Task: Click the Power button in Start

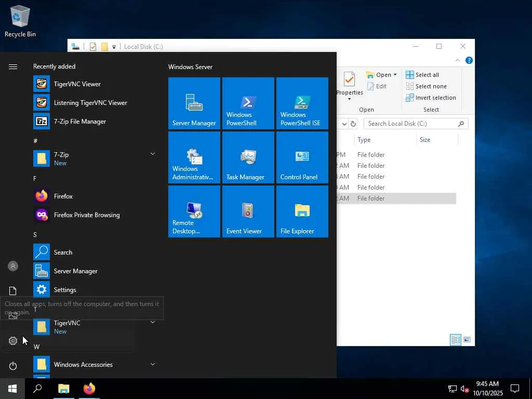Action: click(13, 366)
